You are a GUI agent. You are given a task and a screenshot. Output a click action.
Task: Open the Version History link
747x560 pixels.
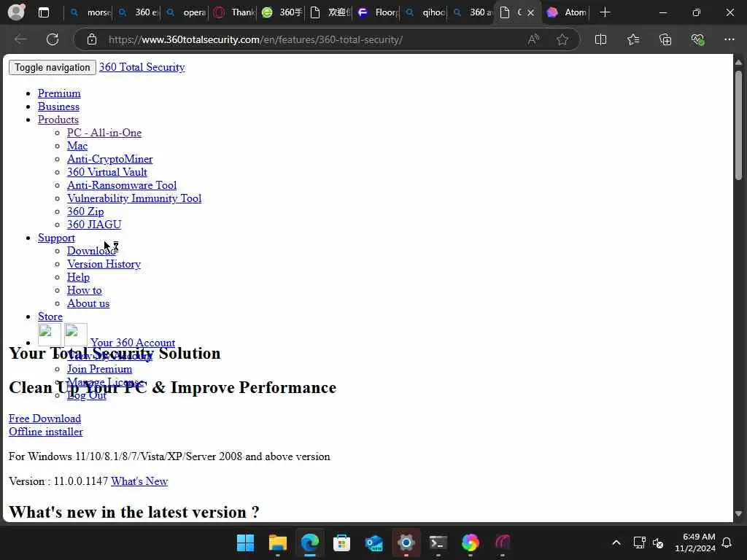point(104,264)
